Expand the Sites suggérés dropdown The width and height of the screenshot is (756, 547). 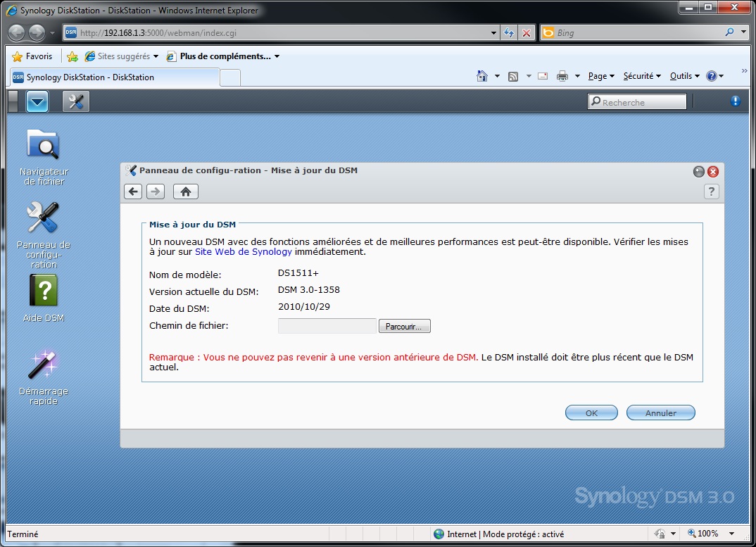click(x=156, y=56)
